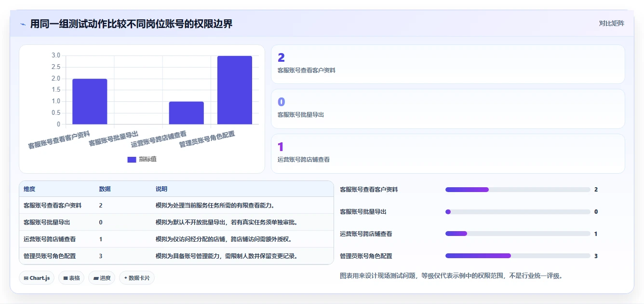Select the 管理员账号角色配置 table cell
644x304 pixels.
50,256
